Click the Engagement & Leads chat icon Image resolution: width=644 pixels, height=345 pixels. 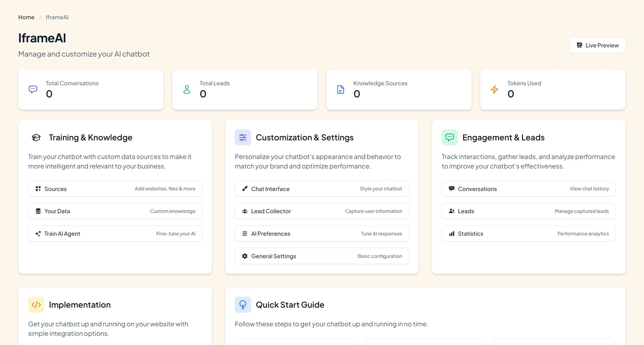449,137
